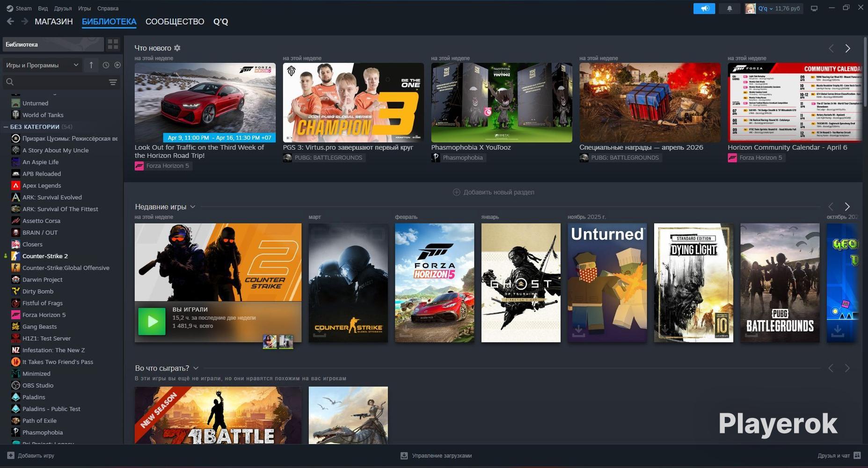868x468 pixels.
Task: Click the Path of Exile sidebar icon
Action: [15, 421]
